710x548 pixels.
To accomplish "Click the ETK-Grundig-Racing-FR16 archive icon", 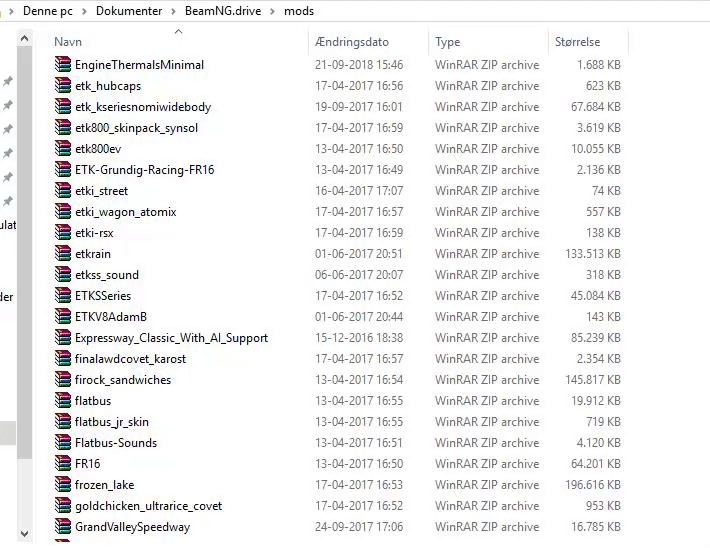I will (63, 169).
